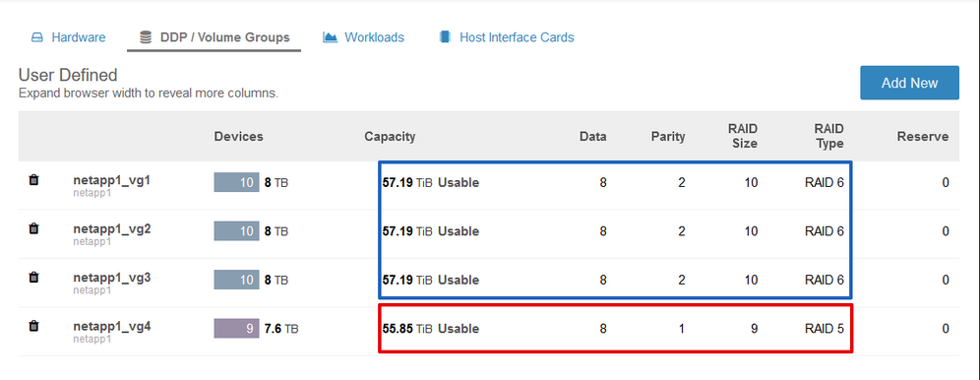Remove netapp1_vg3 using its trash icon

[33, 277]
